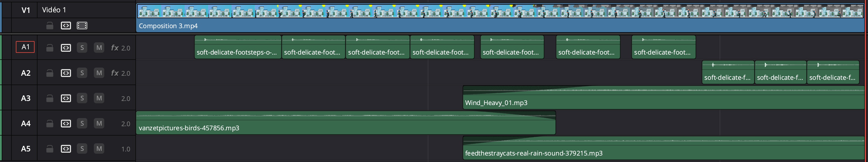This screenshot has height=162, width=868.
Task: Click the 1.0 channel value on A5
Action: 126,149
